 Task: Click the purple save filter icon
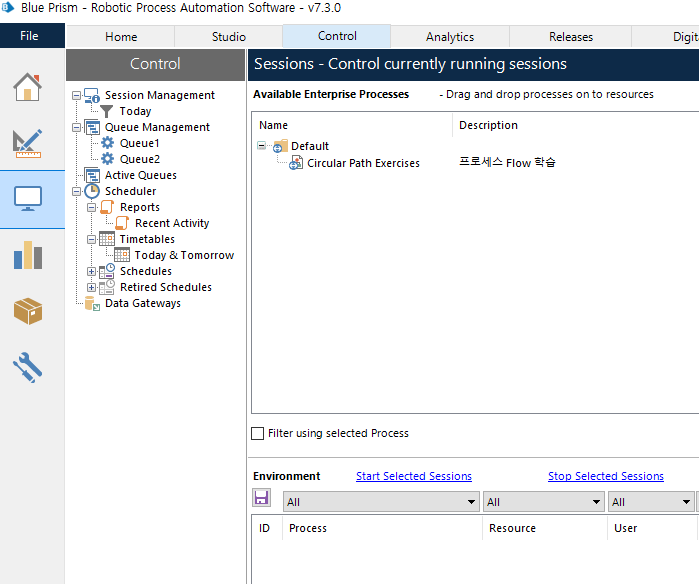click(x=262, y=498)
